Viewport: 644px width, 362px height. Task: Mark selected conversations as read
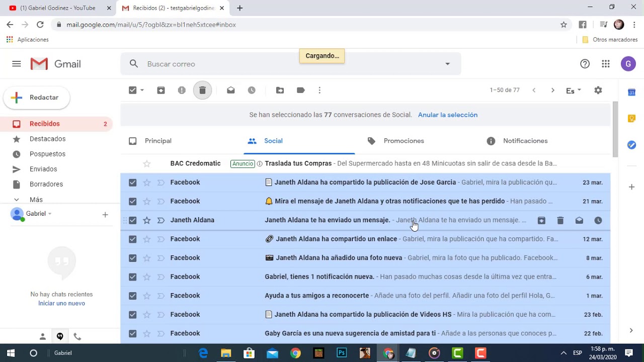tap(230, 90)
